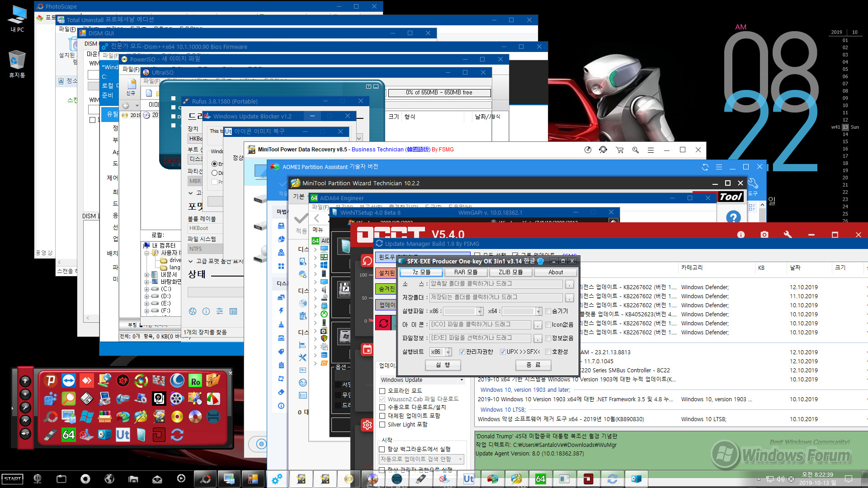Image resolution: width=868 pixels, height=488 pixels.
Task: Launch UltraISO Ut icon in the launcher
Action: pyautogui.click(x=123, y=435)
